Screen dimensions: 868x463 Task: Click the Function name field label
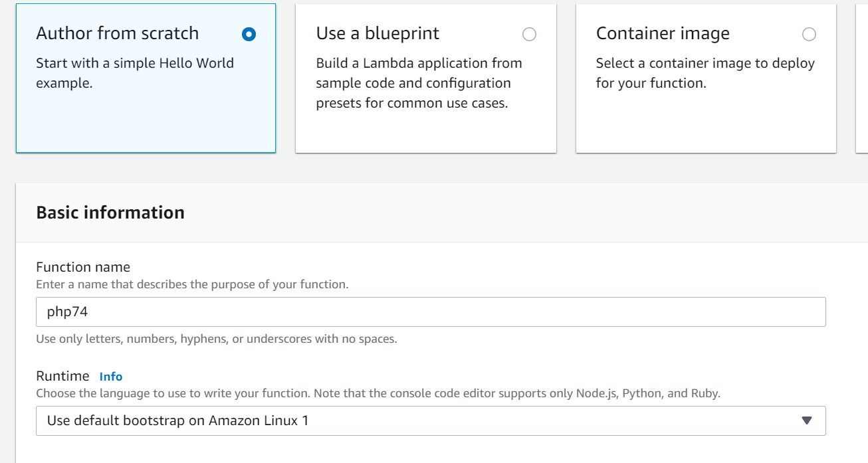[x=83, y=267]
